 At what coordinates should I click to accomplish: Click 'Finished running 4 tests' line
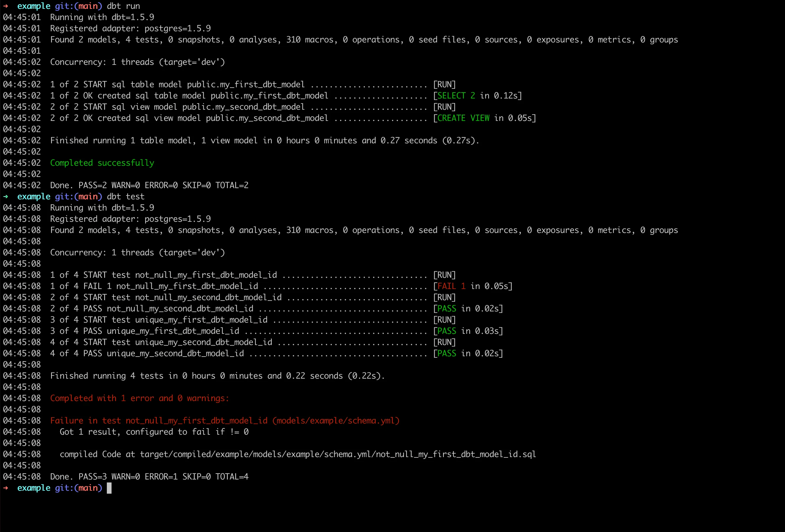pyautogui.click(x=217, y=376)
